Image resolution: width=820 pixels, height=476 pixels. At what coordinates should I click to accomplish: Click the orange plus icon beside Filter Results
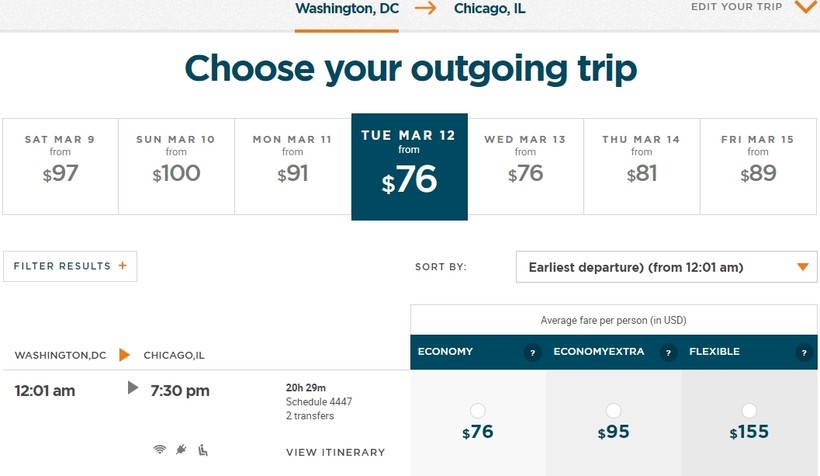point(123,266)
